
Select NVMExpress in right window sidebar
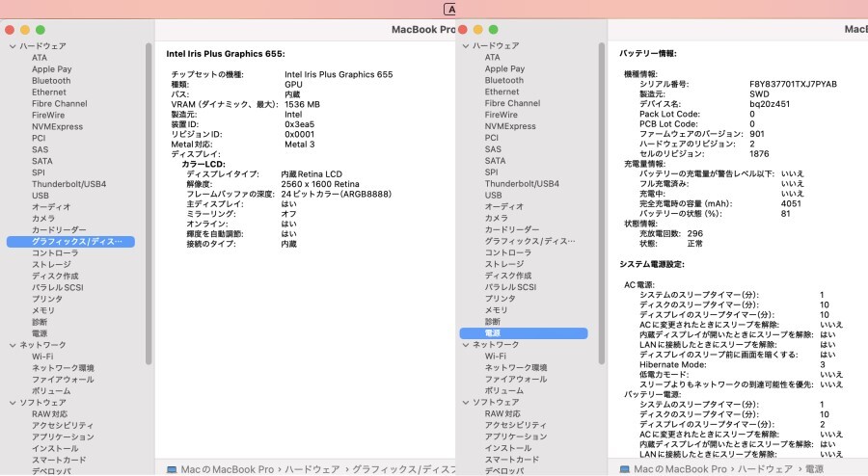[x=510, y=126]
